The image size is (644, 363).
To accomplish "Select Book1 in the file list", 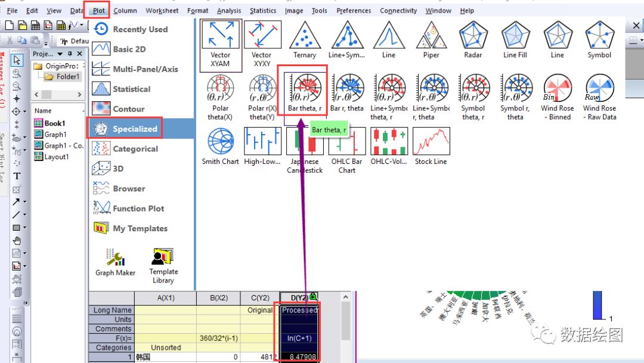I will 50,123.
